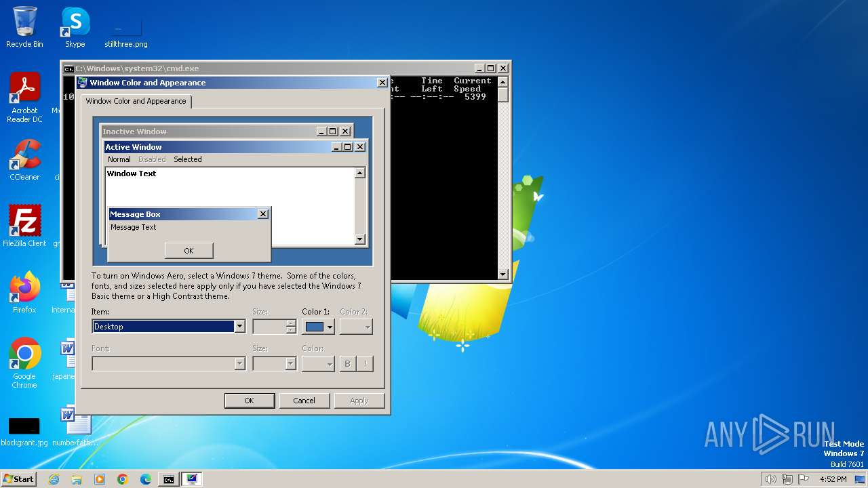
Task: Open Windows Media Player taskbar icon
Action: tap(100, 479)
